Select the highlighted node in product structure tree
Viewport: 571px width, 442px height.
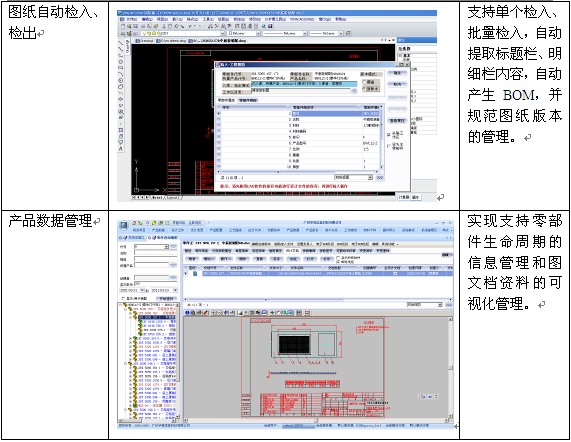pos(157,317)
